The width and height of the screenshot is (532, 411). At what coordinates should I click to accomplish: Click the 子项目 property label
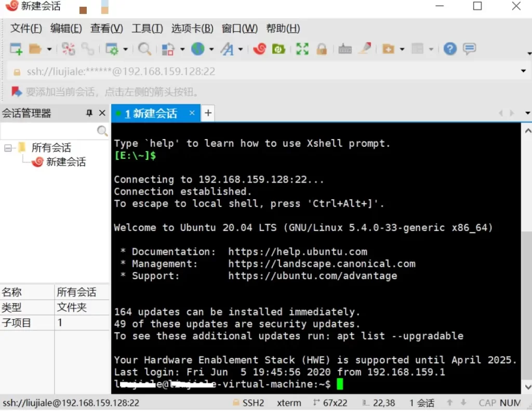pyautogui.click(x=16, y=323)
